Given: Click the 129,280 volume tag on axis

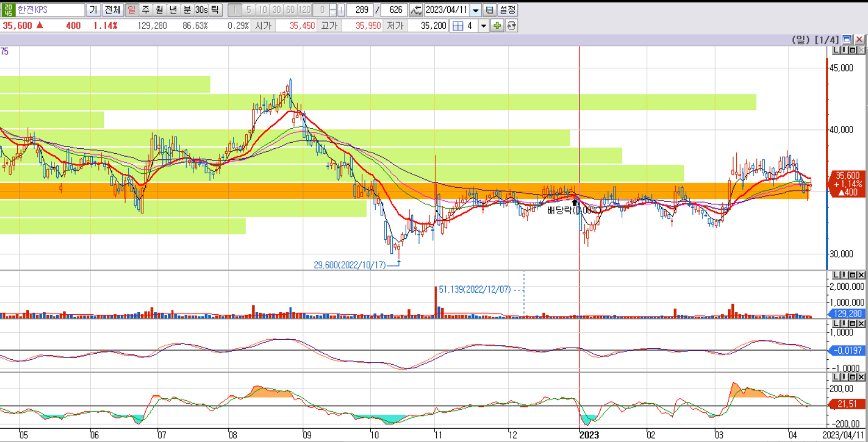Looking at the screenshot, I should [x=847, y=314].
